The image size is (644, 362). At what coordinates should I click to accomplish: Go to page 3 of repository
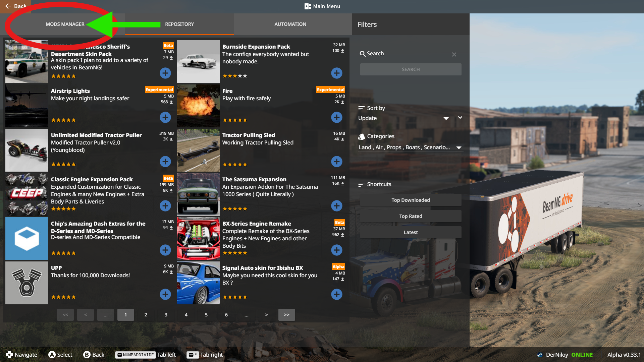click(166, 315)
